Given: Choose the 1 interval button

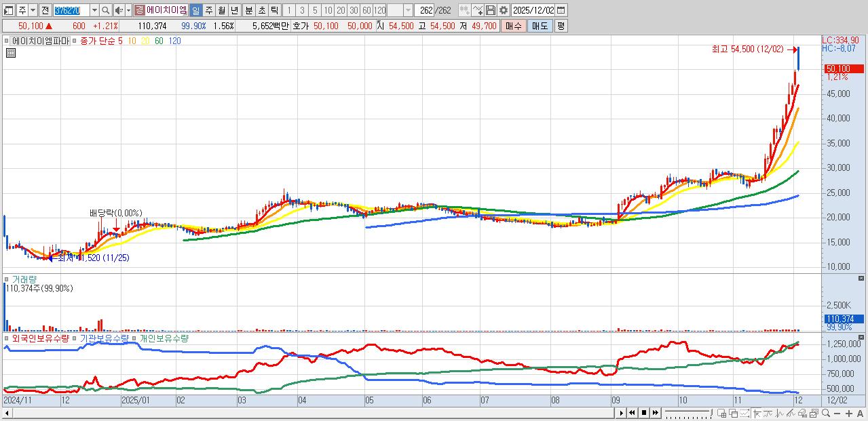Looking at the screenshot, I should (x=288, y=10).
